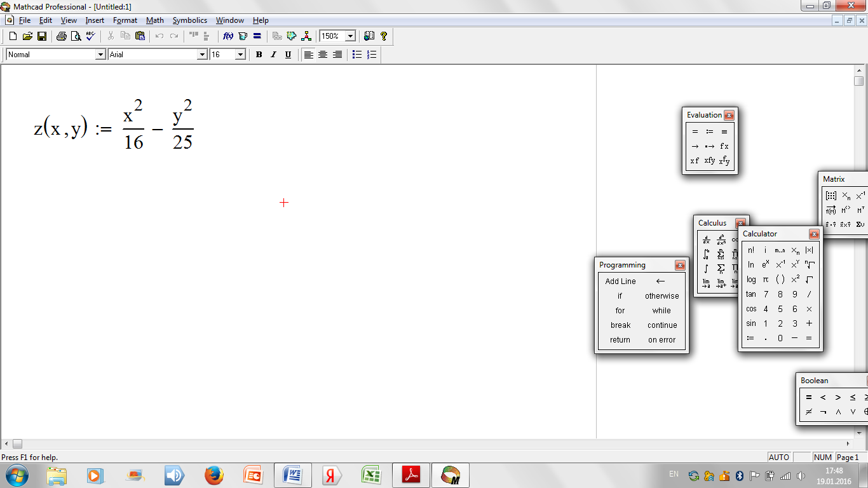Viewport: 868px width, 488px height.
Task: Enable center text alignment
Action: point(323,55)
